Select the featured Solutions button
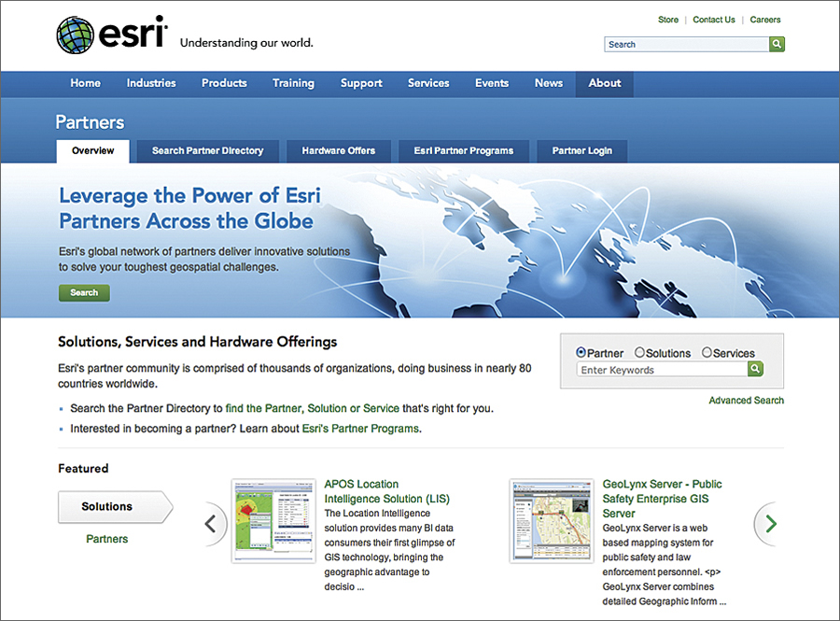 click(x=115, y=507)
